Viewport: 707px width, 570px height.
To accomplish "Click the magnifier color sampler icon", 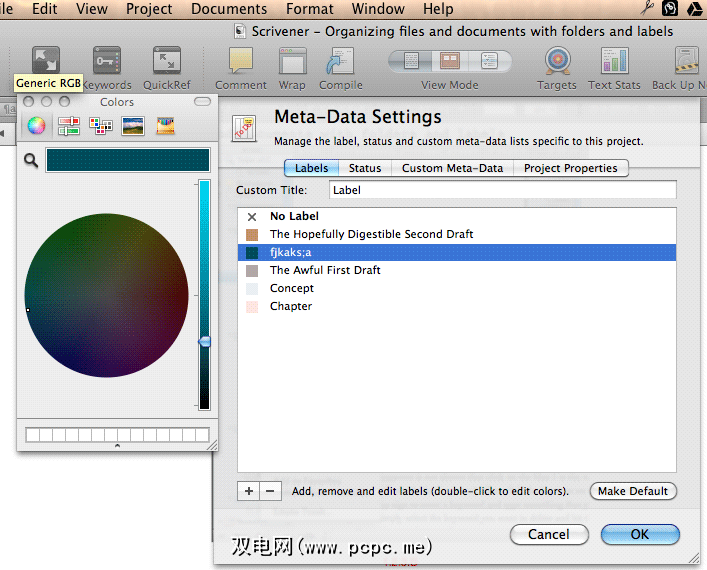I will pyautogui.click(x=31, y=160).
